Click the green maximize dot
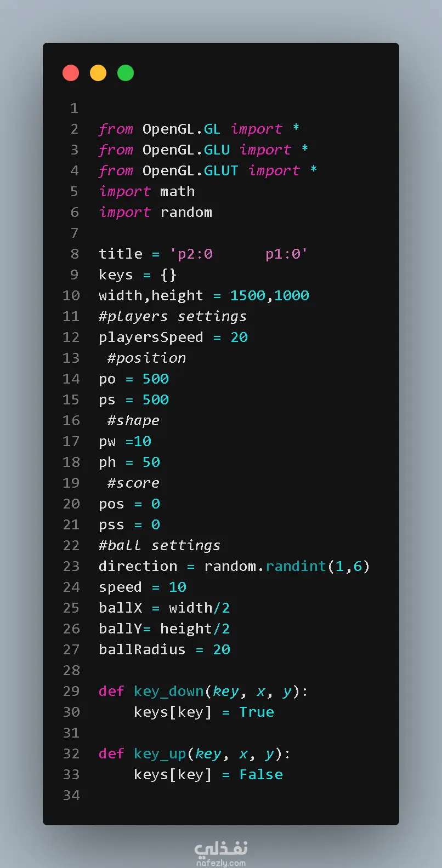 (126, 73)
